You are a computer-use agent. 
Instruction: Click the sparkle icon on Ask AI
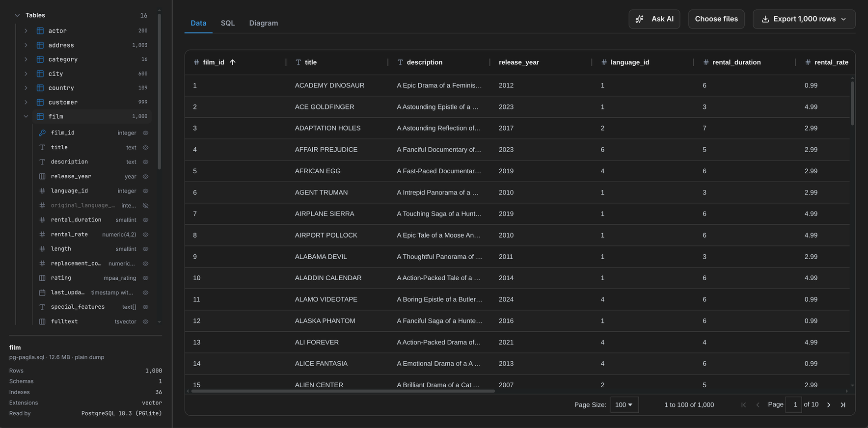click(x=639, y=19)
